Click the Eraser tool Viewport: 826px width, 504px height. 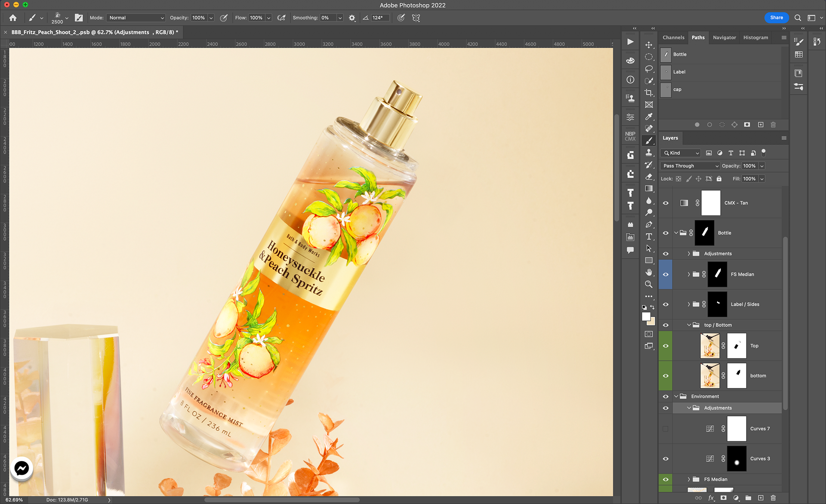[x=649, y=177]
